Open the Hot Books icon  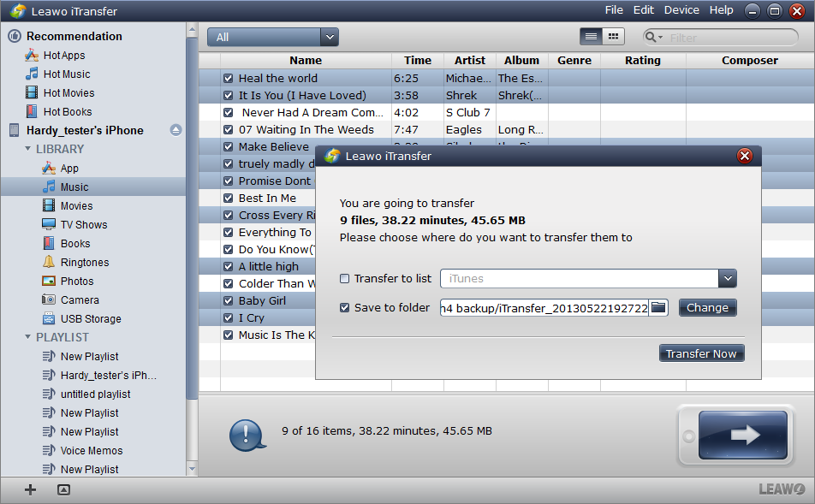point(32,111)
